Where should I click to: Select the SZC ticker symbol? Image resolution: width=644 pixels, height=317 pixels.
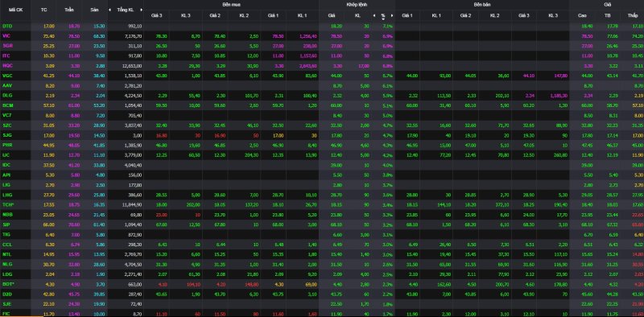6,125
